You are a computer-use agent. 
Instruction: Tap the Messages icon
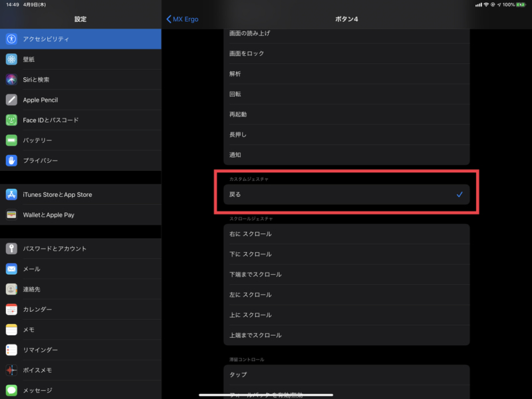[11, 390]
